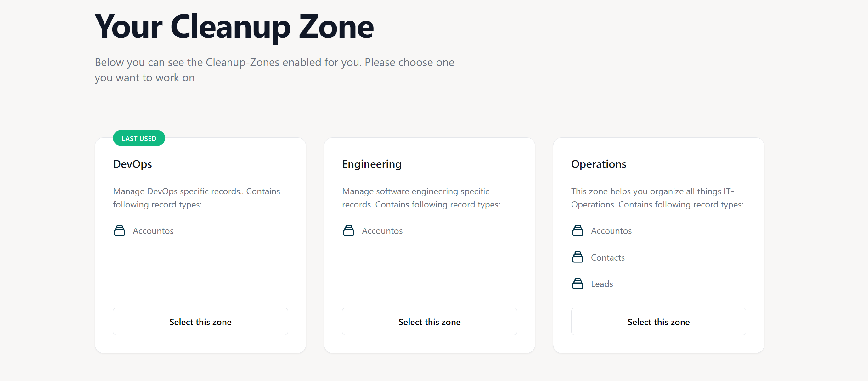
Task: Click the Engineering card heading
Action: [372, 164]
